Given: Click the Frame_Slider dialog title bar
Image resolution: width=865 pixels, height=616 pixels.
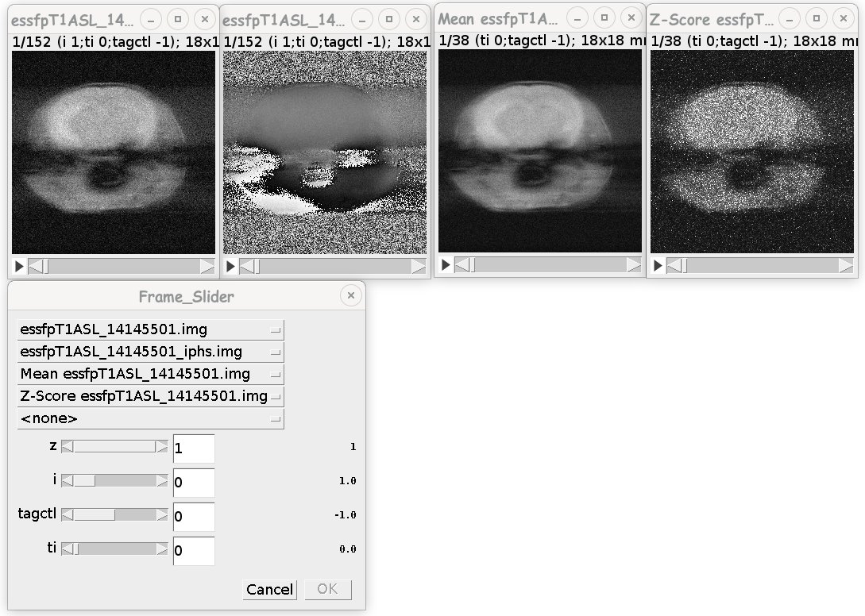Looking at the screenshot, I should point(187,296).
